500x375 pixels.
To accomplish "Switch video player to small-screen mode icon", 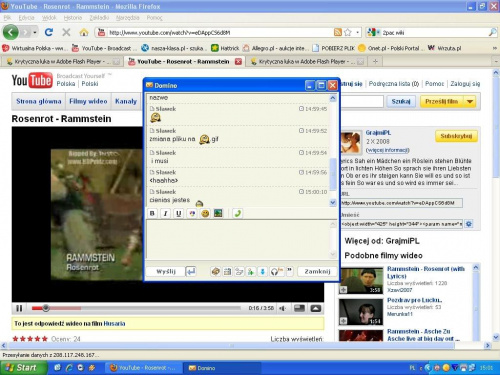I will pos(299,308).
